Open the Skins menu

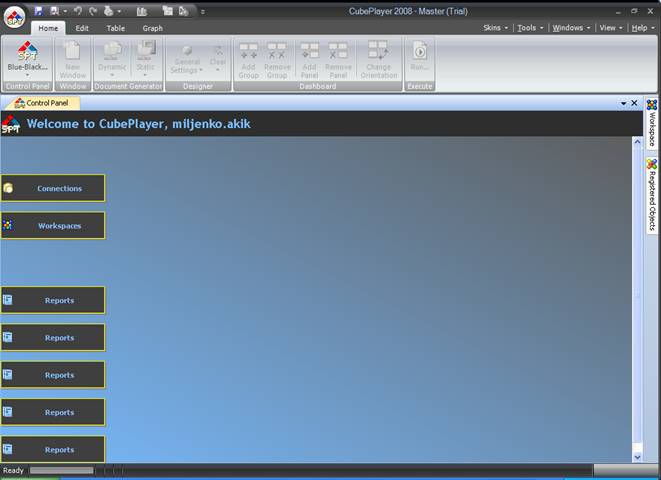pos(495,28)
